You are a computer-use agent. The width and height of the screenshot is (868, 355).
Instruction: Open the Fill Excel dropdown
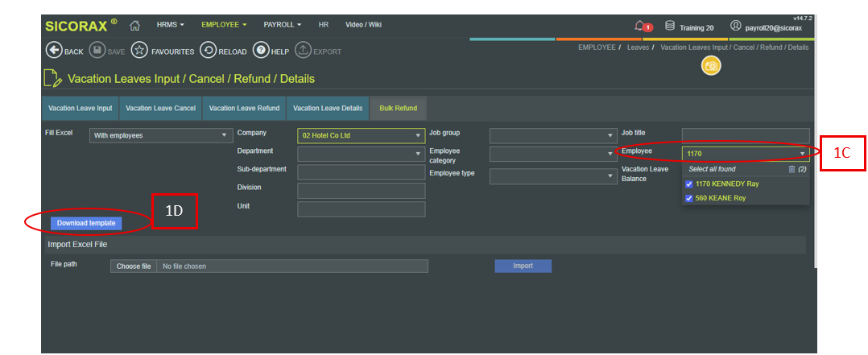(160, 135)
